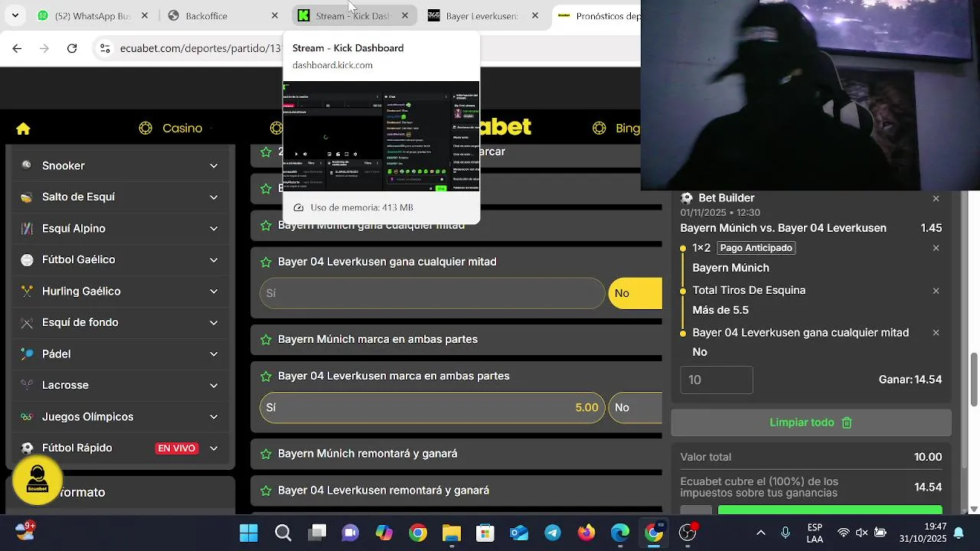Viewport: 980px width, 551px height.
Task: Expand Fútbol Gaélico category
Action: tap(214, 260)
